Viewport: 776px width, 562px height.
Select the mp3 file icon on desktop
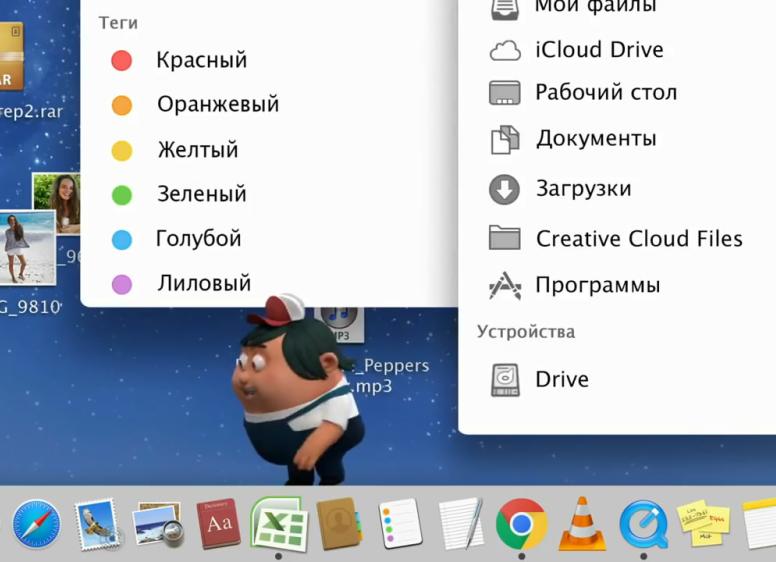click(x=340, y=324)
